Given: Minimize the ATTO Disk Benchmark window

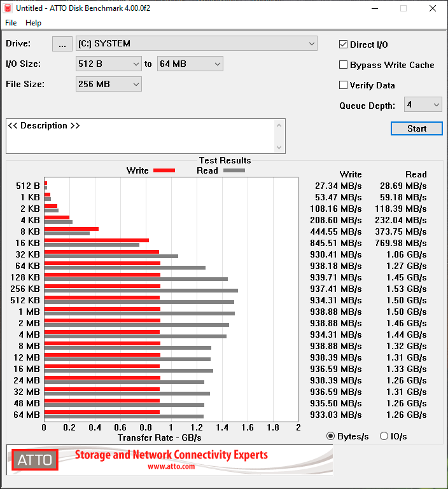Looking at the screenshot, I should [x=375, y=8].
